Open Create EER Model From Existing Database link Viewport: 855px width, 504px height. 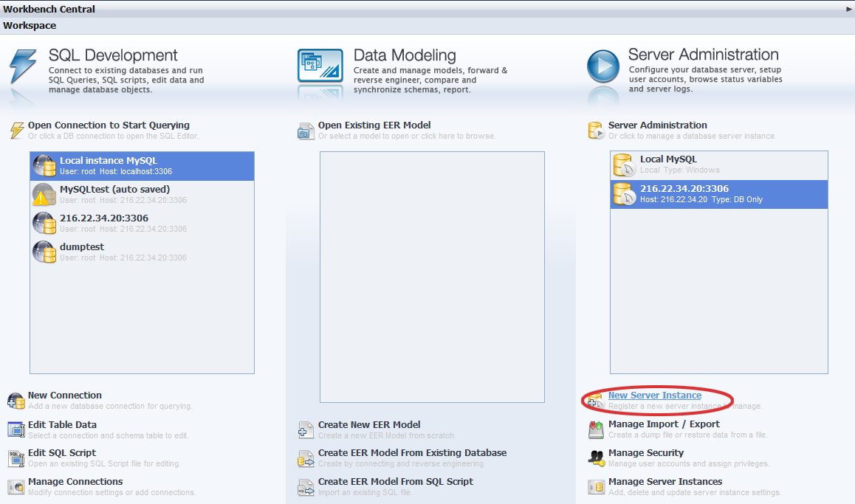[x=412, y=453]
